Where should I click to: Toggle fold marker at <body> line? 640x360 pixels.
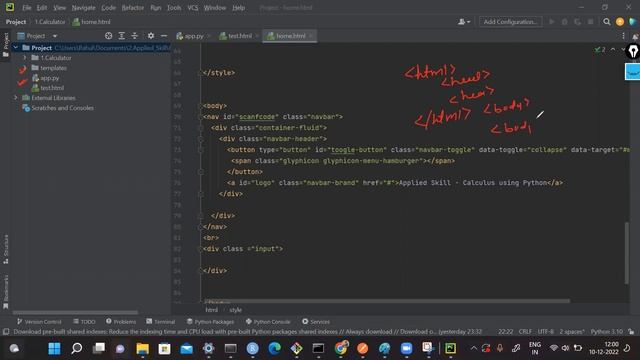click(x=200, y=106)
